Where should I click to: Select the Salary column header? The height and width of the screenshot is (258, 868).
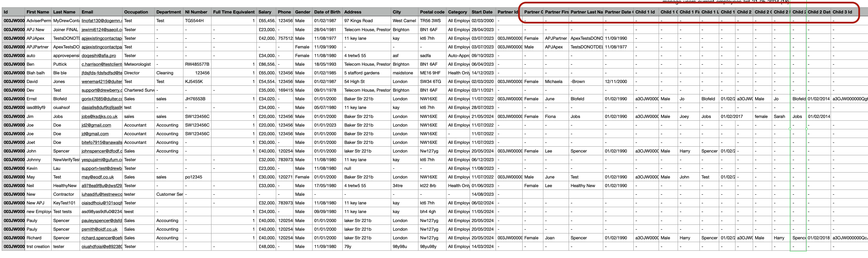click(x=266, y=12)
